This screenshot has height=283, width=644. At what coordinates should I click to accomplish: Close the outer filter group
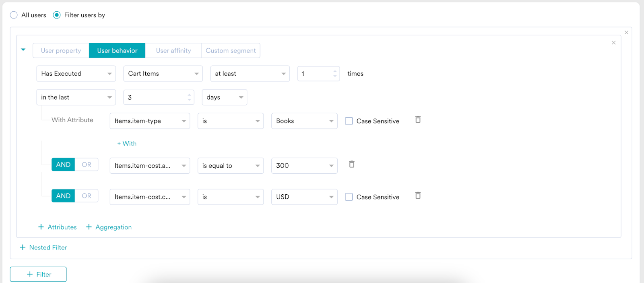click(626, 33)
